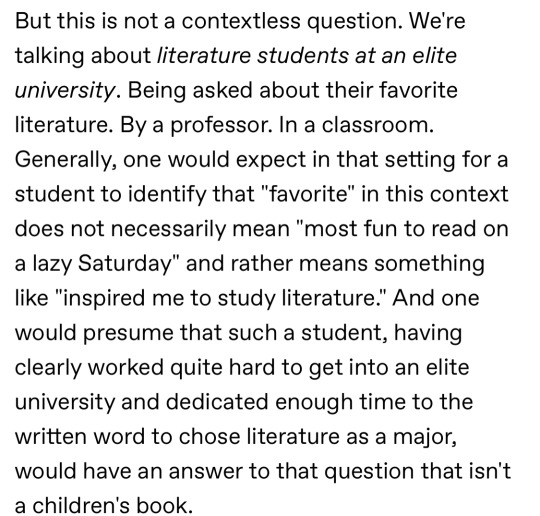The image size is (540, 516).
Task: Click the word "presume"
Action: tap(128, 333)
